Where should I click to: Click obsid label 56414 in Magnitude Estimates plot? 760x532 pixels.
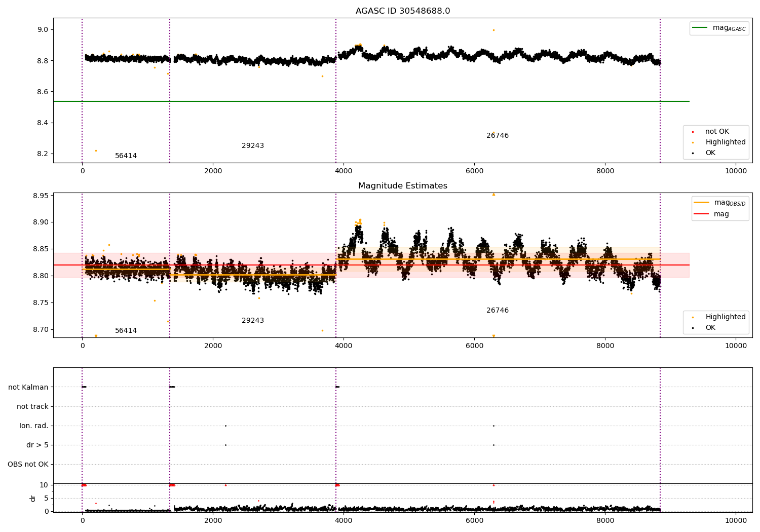coord(126,331)
